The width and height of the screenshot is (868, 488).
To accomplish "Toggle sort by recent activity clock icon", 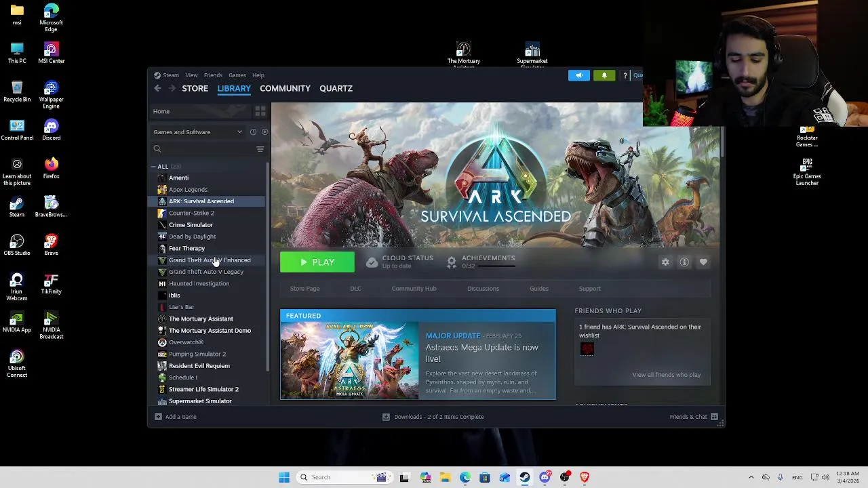I will [253, 132].
